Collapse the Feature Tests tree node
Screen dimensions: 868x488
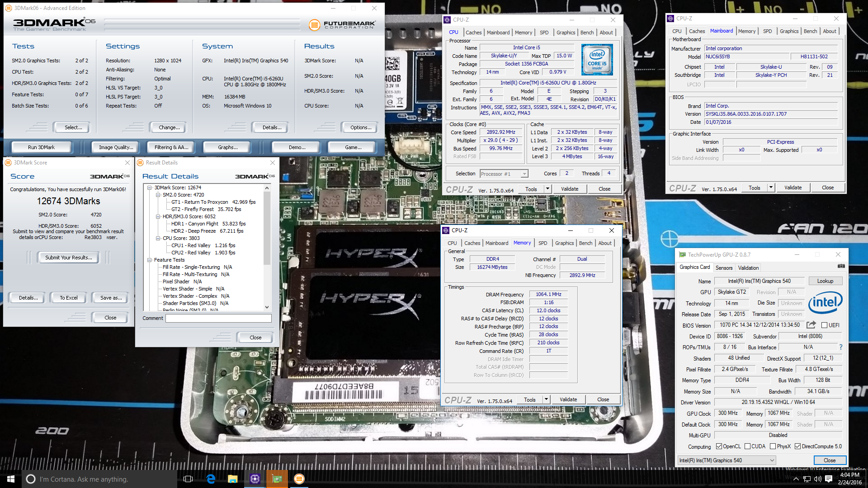tap(149, 260)
